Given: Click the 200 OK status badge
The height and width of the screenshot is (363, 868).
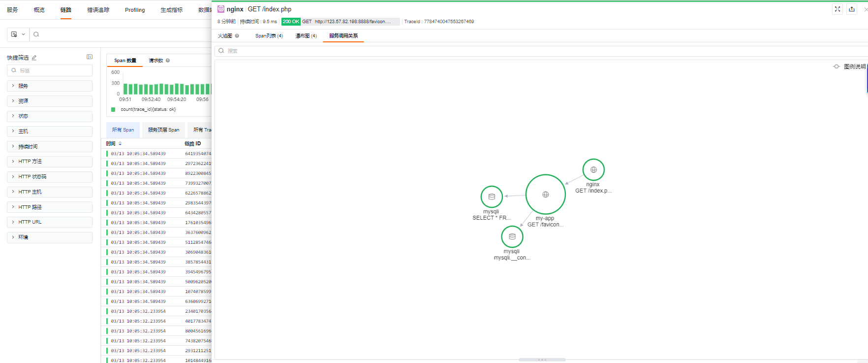Looking at the screenshot, I should coord(291,22).
